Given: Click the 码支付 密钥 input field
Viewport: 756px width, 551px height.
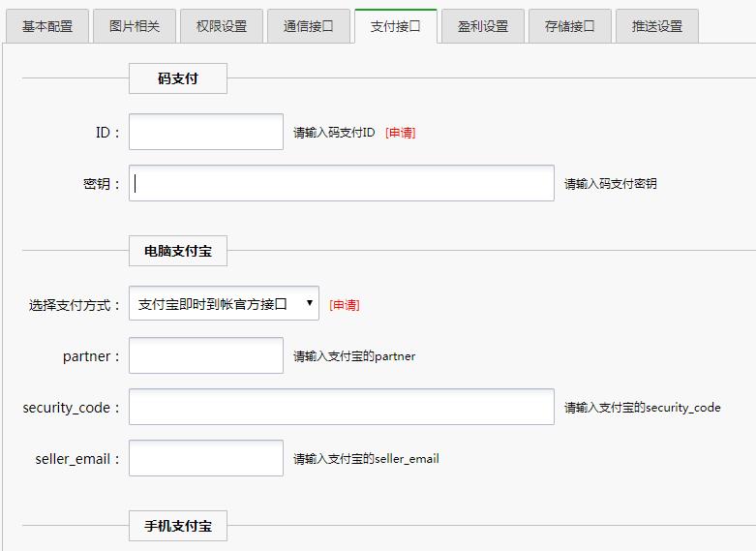Looking at the screenshot, I should pos(342,183).
